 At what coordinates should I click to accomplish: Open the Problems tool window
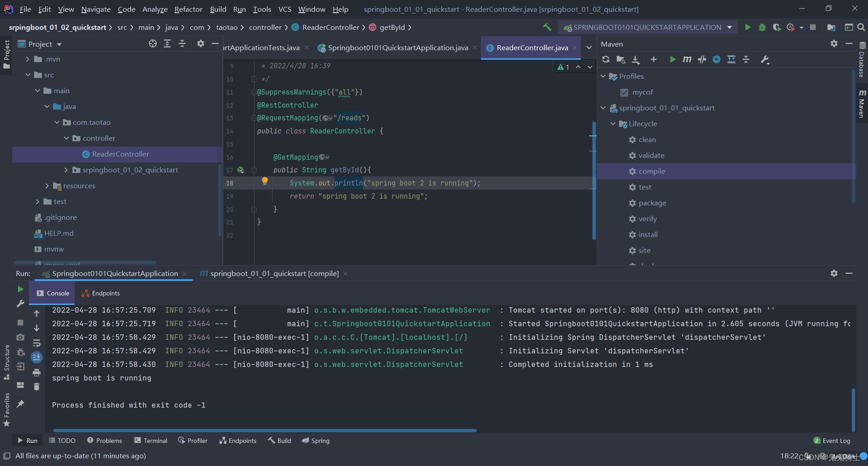[x=104, y=441]
